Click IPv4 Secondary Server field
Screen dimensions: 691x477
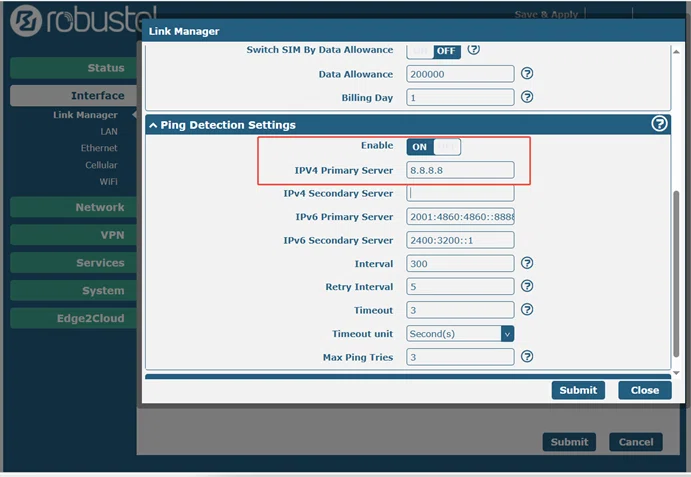460,193
